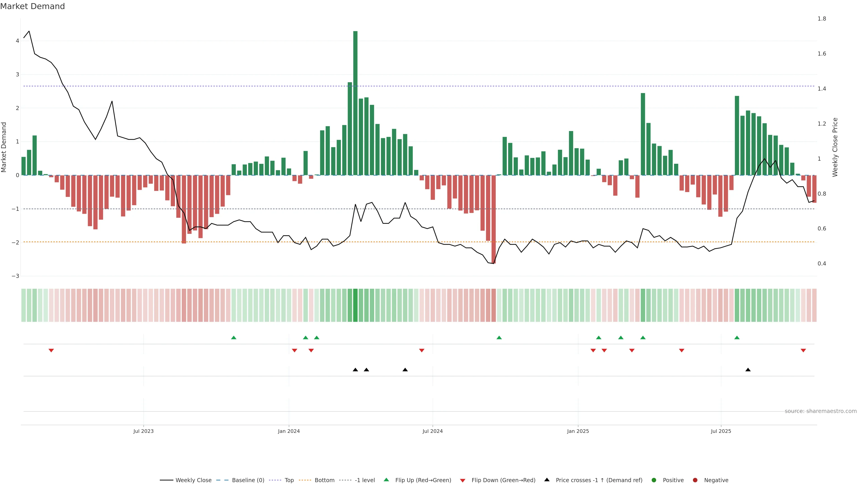Click the Market Demand chart title
868x488 pixels.
point(32,6)
